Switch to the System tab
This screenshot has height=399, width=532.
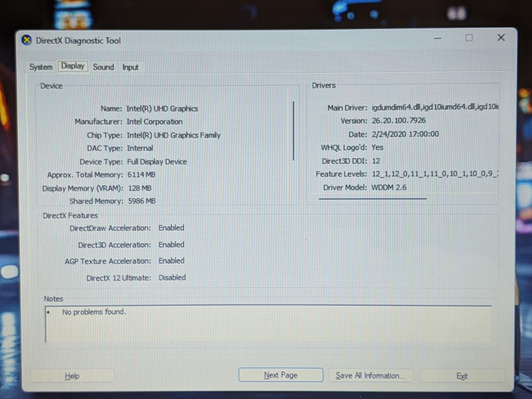(x=41, y=67)
